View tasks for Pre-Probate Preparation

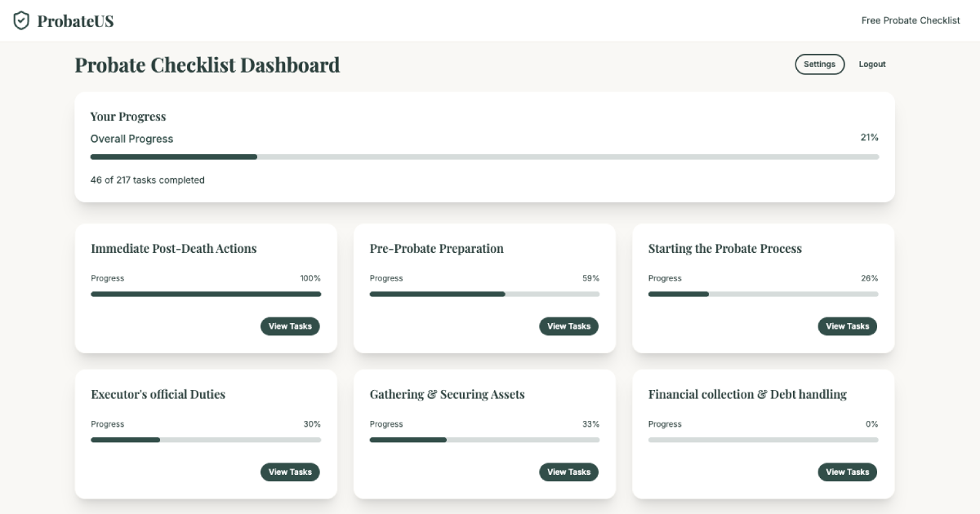(x=568, y=326)
